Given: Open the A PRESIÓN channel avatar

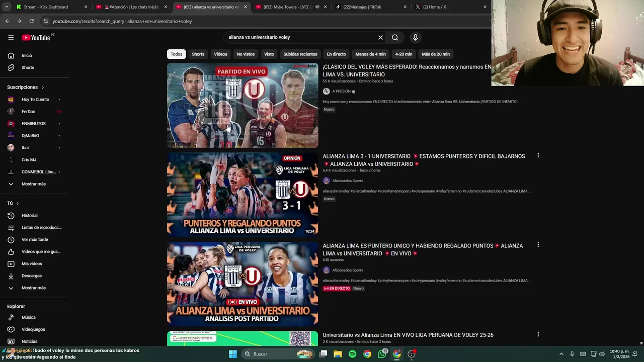Looking at the screenshot, I should point(326,92).
